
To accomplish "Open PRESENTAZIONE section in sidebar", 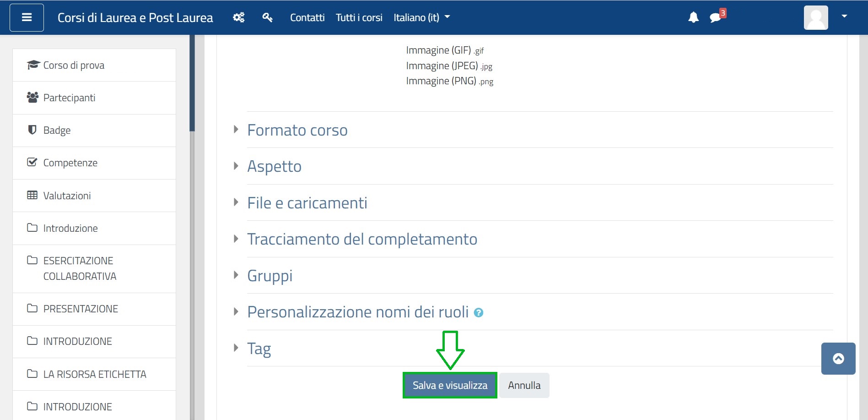I will point(94,309).
